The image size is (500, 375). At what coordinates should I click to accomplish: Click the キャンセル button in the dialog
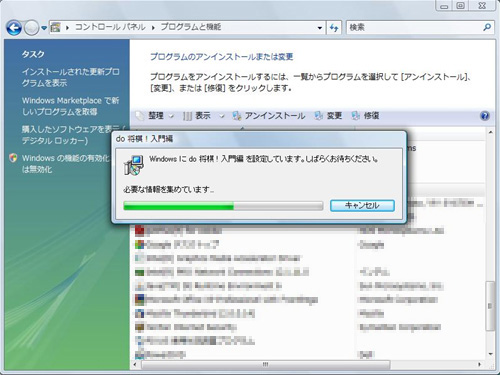[362, 205]
